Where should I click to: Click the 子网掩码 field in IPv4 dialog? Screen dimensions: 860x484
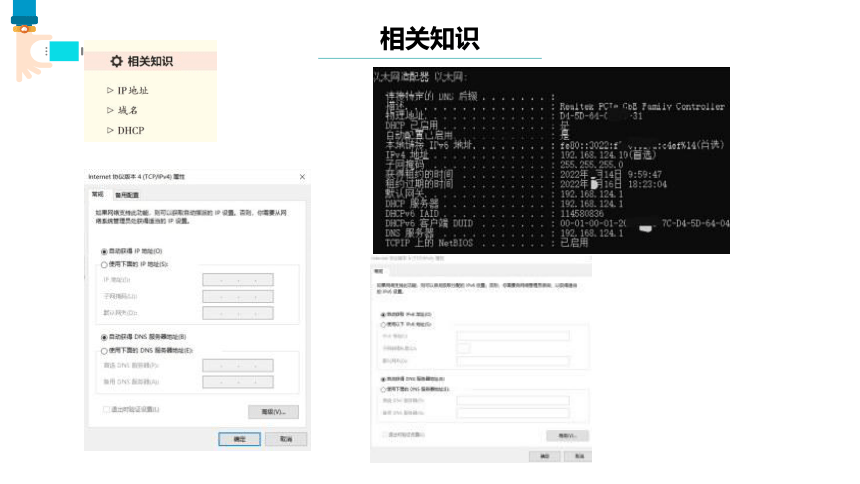[x=238, y=296]
